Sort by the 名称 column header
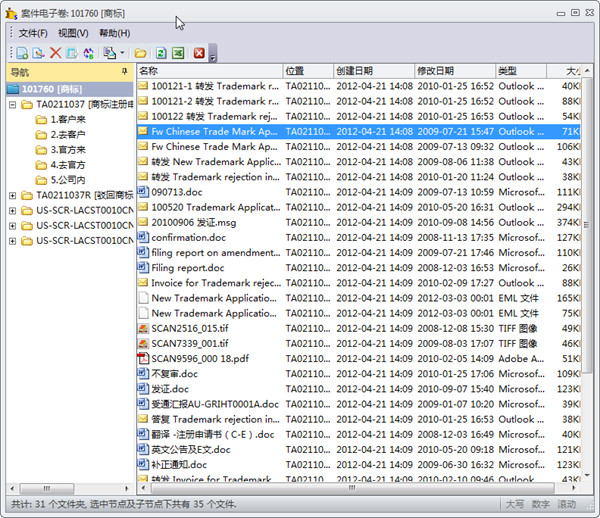 point(210,71)
